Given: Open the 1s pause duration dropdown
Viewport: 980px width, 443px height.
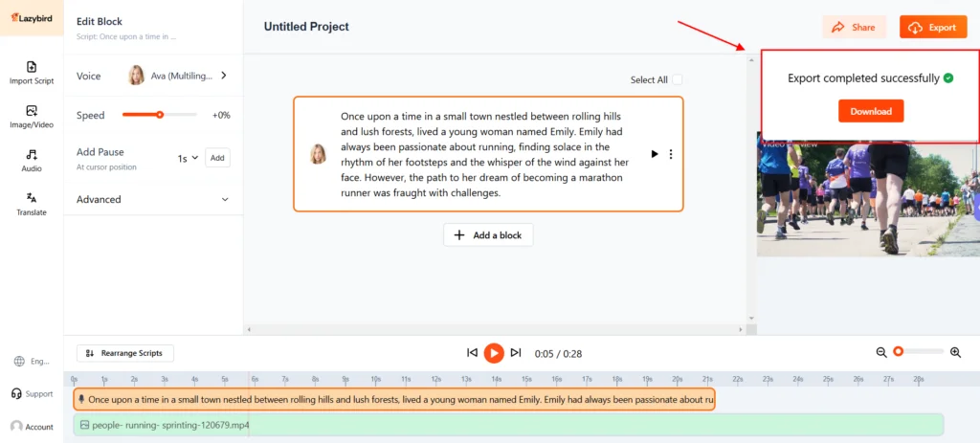Looking at the screenshot, I should point(188,158).
